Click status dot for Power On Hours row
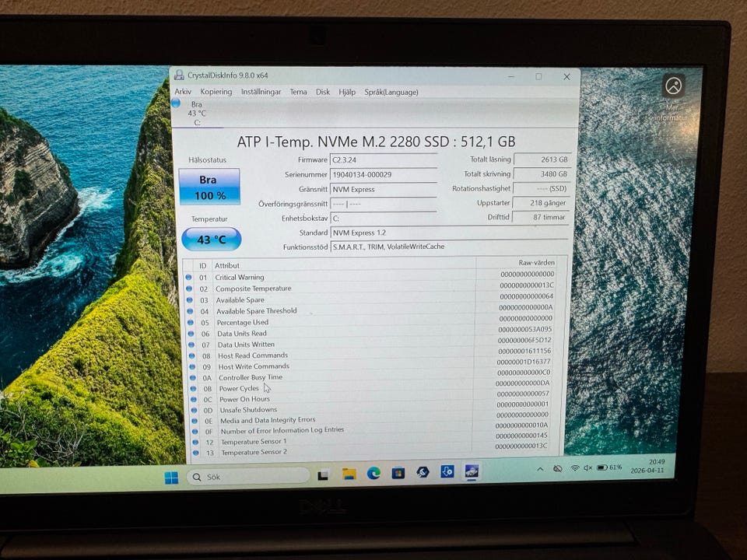747x560 pixels. pyautogui.click(x=194, y=400)
